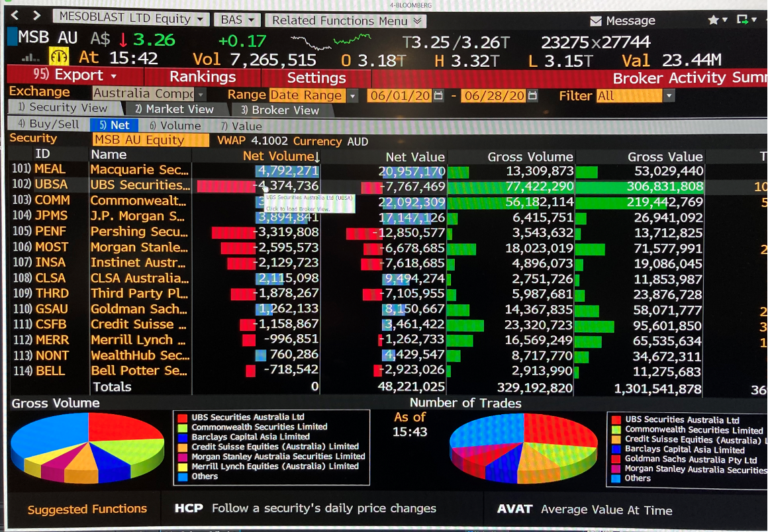The width and height of the screenshot is (770, 532).
Task: Click the VWAP value 4.1002
Action: coord(269,141)
